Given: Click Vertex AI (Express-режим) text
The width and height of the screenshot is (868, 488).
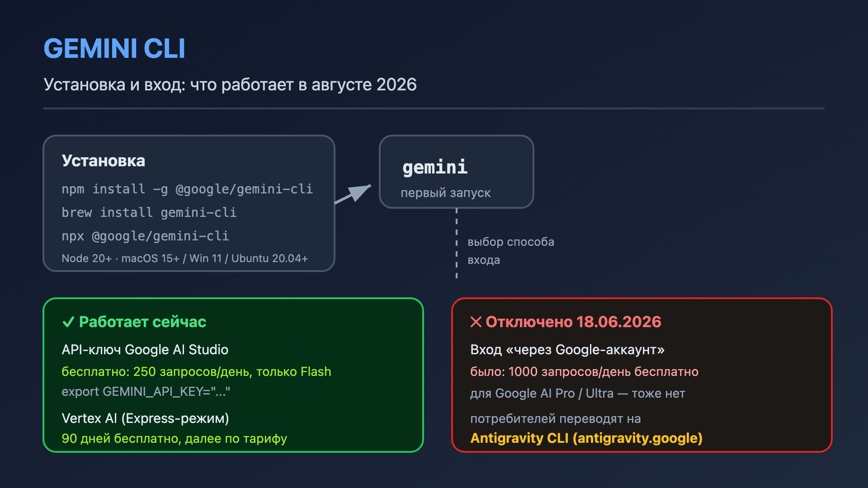Looking at the screenshot, I should pyautogui.click(x=145, y=418).
